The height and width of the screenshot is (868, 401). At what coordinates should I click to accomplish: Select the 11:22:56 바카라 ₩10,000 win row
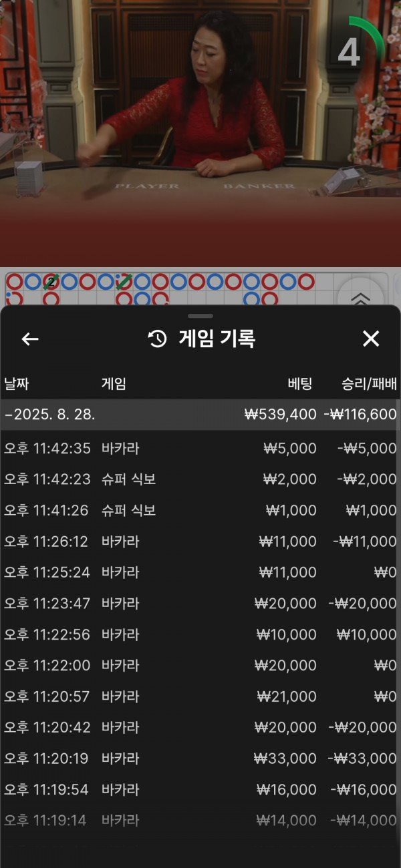(200, 634)
